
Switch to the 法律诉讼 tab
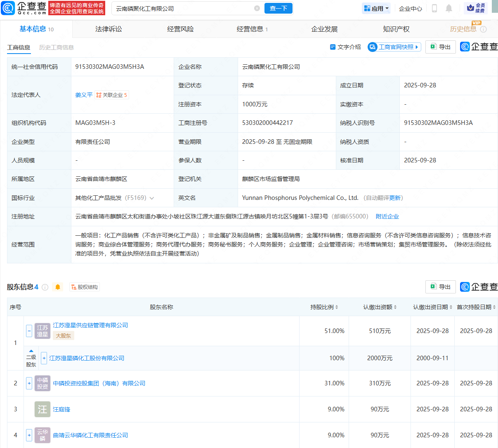coord(109,29)
